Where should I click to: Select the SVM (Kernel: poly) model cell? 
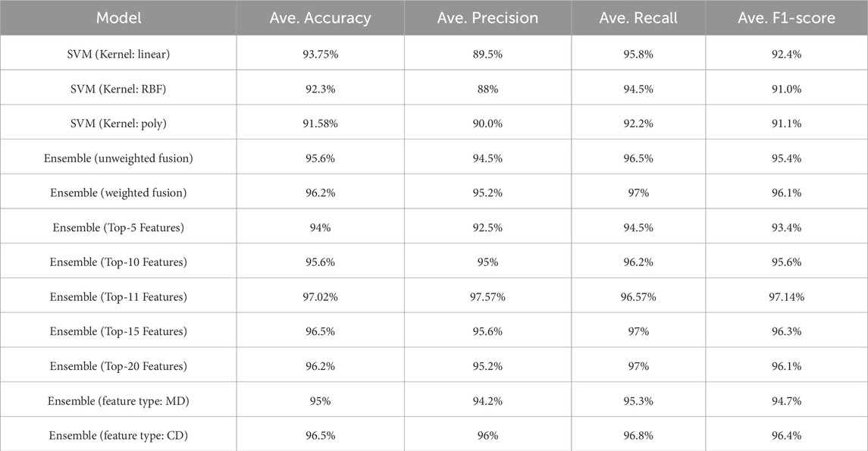[x=118, y=123]
